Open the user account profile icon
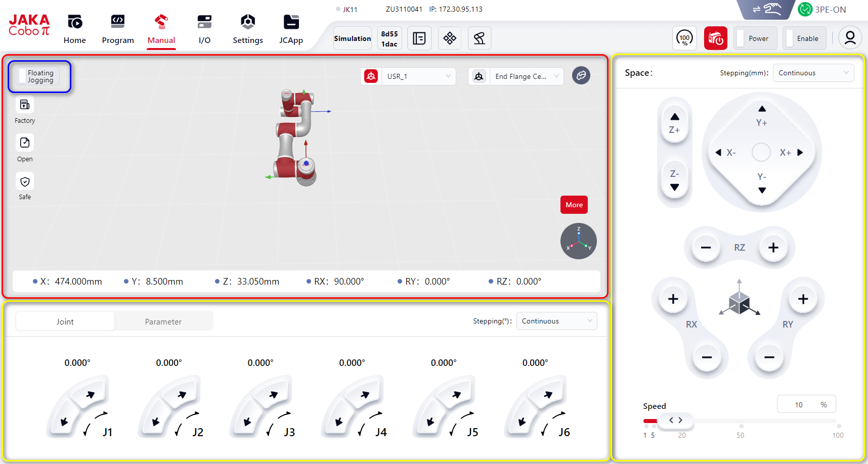Image resolution: width=868 pixels, height=464 pixels. coord(850,38)
